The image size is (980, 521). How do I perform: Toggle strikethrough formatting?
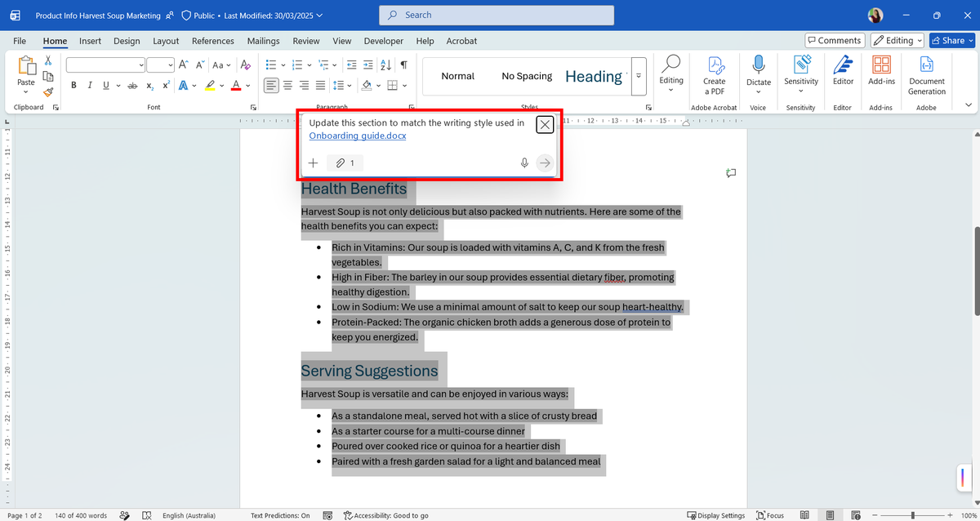coord(132,85)
